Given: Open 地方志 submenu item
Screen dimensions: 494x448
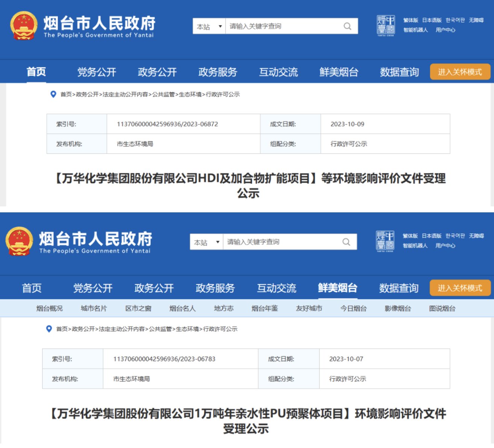Looking at the screenshot, I should pos(224,309).
